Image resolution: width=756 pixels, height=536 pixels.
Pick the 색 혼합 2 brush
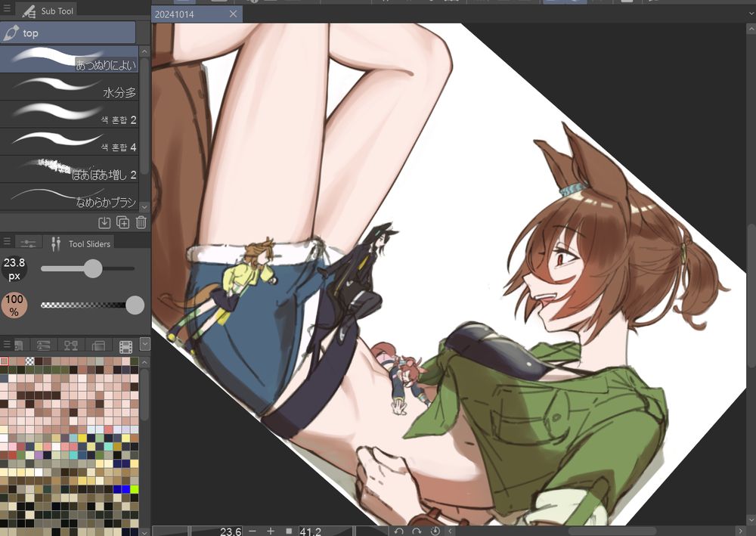tap(69, 114)
